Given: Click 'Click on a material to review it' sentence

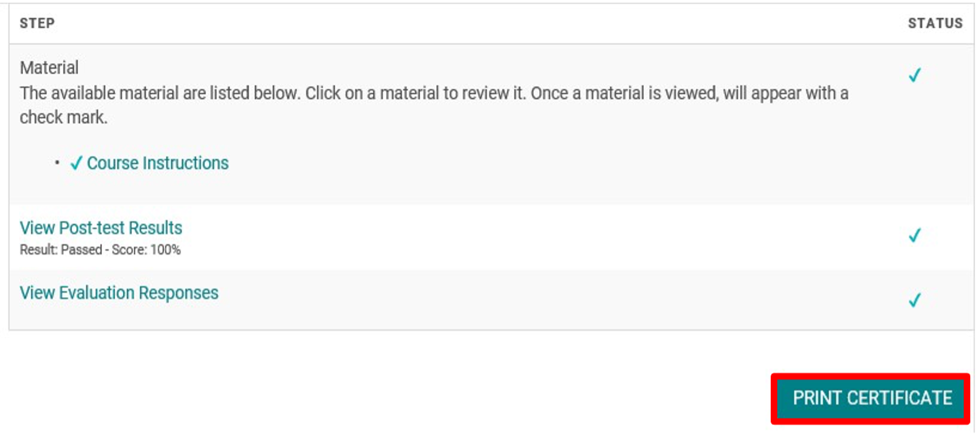Looking at the screenshot, I should [x=415, y=93].
